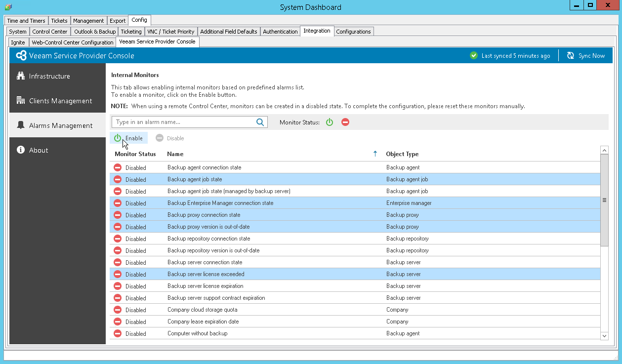The image size is (622, 364).
Task: Open the Authentication tab
Action: 280,31
